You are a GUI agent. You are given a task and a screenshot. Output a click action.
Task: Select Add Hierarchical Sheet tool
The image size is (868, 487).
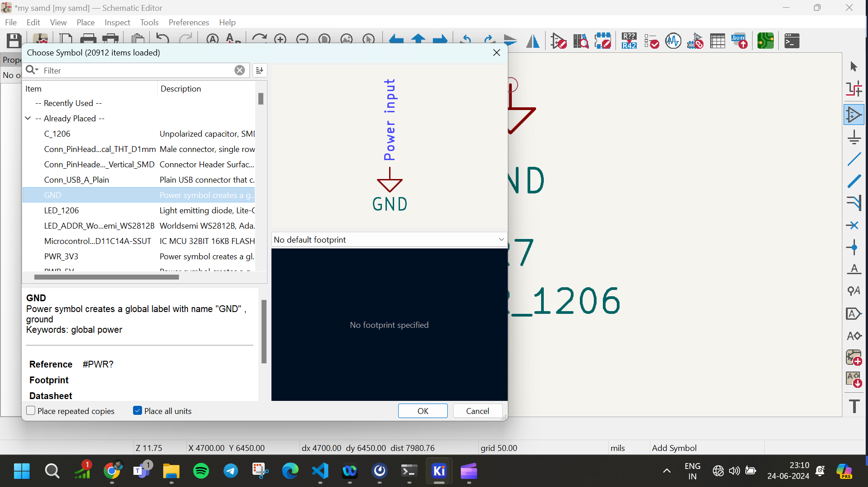[x=854, y=358]
